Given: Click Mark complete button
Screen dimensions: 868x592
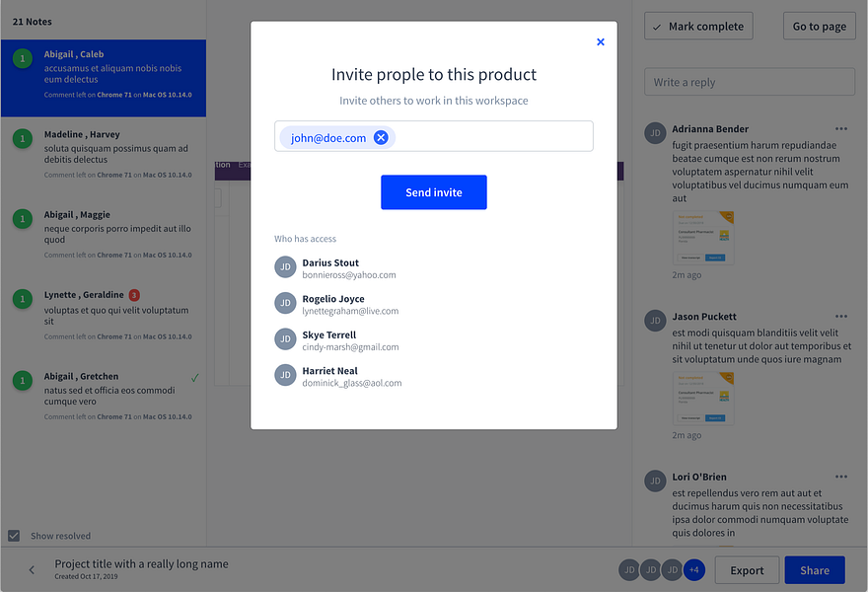Looking at the screenshot, I should point(698,27).
